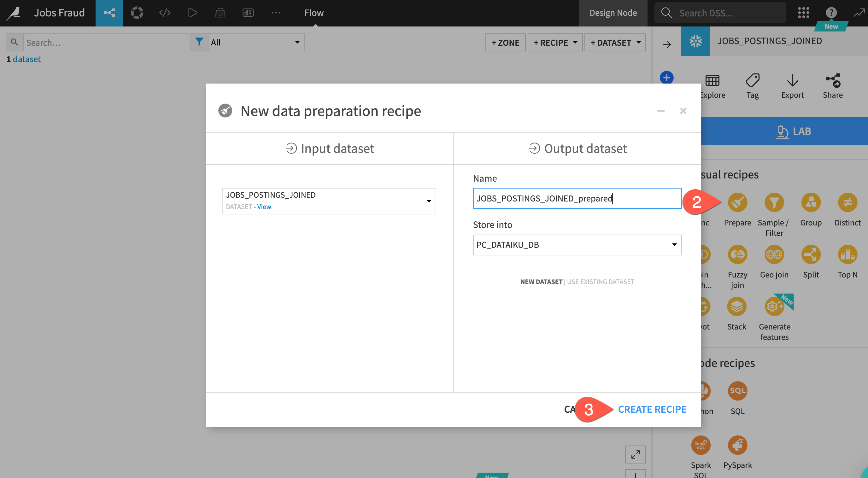Select the Split recipe icon
868x478 pixels.
coord(811,255)
